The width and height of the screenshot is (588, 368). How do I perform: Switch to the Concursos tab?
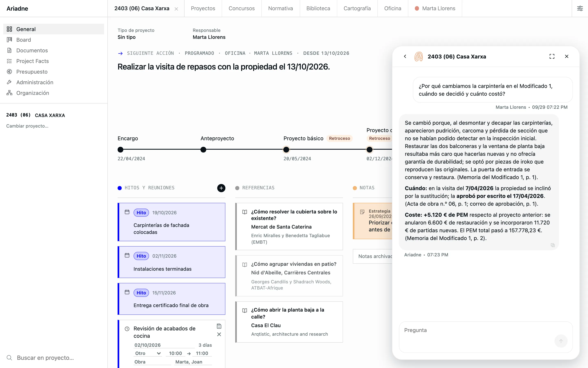point(242,9)
